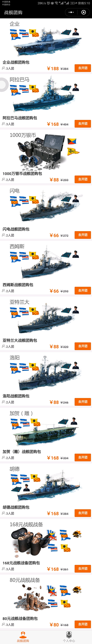This screenshot has height=644, width=92.
Task: Select the 个人中心 tab label
Action: [69, 641]
